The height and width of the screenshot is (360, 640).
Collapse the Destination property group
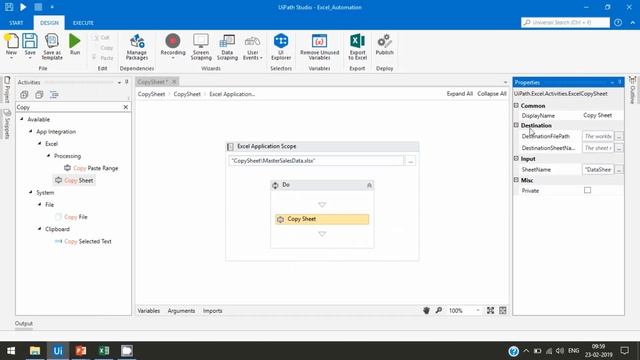(x=516, y=125)
